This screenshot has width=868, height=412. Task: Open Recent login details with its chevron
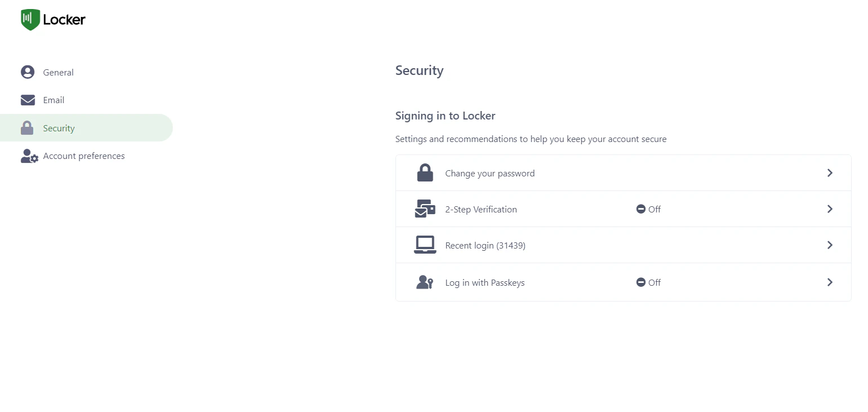point(829,245)
